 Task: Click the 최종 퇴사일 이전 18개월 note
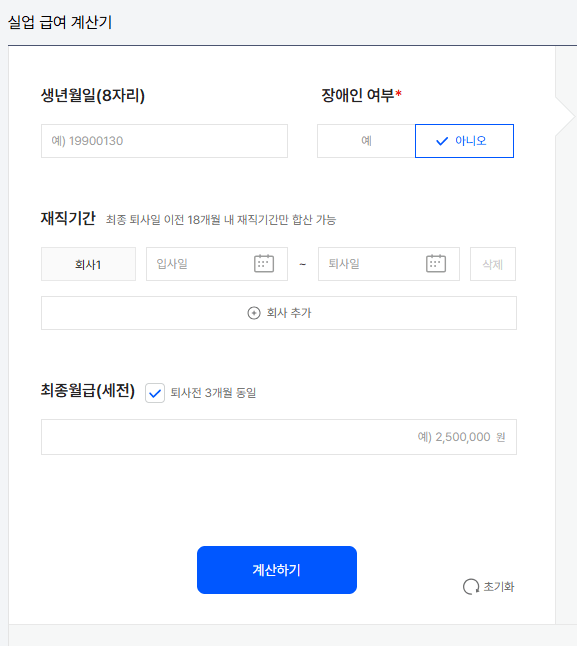[x=221, y=220]
